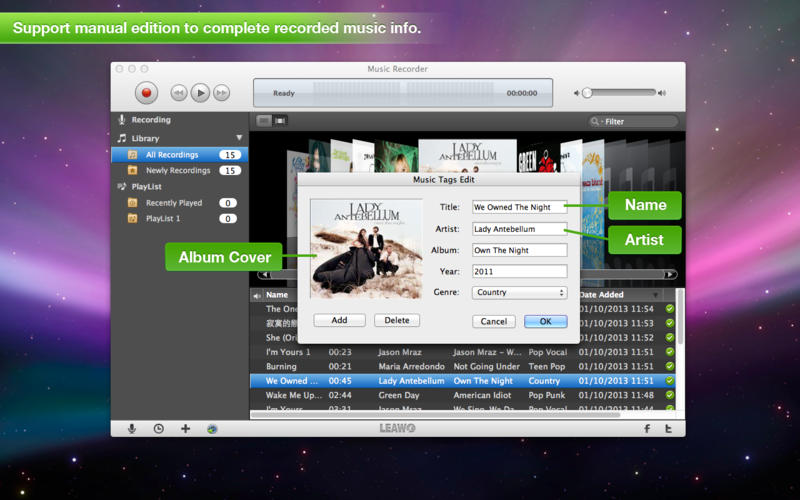Start recording with the red record button
Viewport: 800px width, 500px height.
point(146,93)
